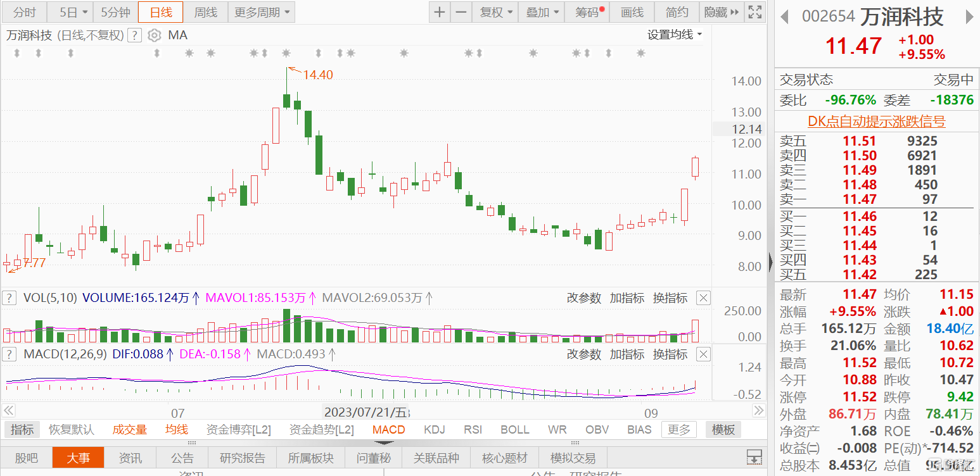Switch chart period to 5分钟

115,12
